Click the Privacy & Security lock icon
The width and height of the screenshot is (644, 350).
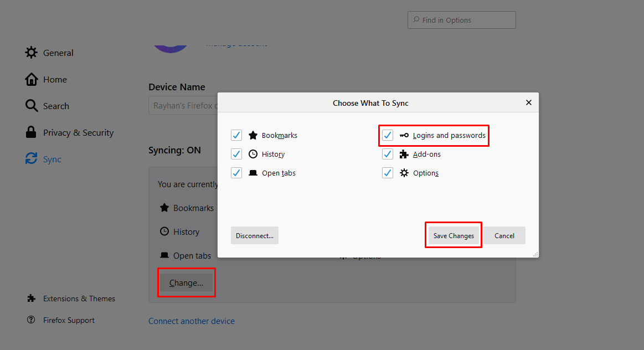[32, 132]
